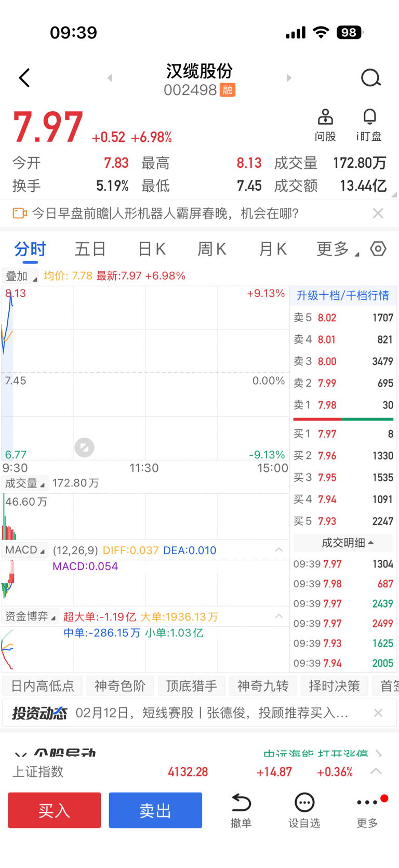Tap the 撤单 undo icon
Viewport: 399px width, 868px height.
pyautogui.click(x=241, y=810)
